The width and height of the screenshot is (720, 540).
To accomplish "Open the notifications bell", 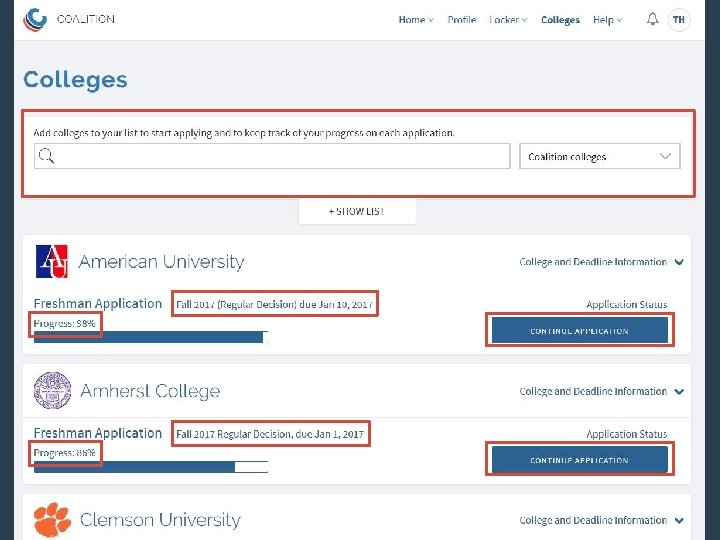I will coord(652,19).
